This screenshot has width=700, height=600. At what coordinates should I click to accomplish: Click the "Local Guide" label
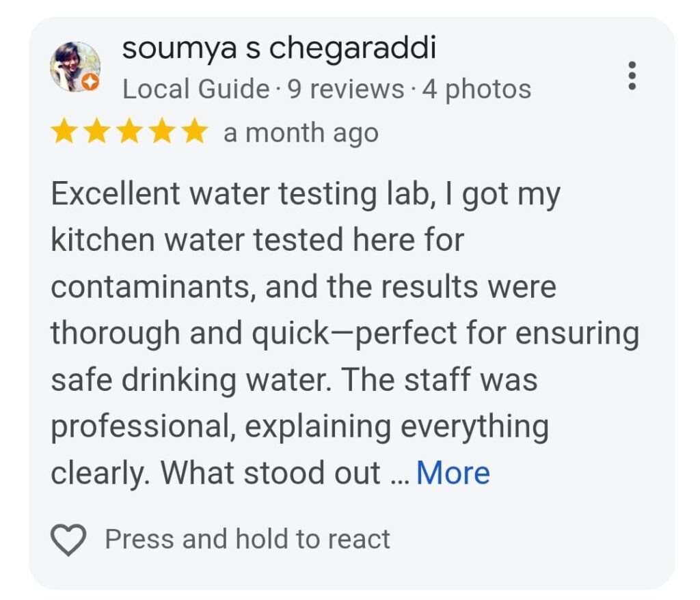tap(196, 90)
